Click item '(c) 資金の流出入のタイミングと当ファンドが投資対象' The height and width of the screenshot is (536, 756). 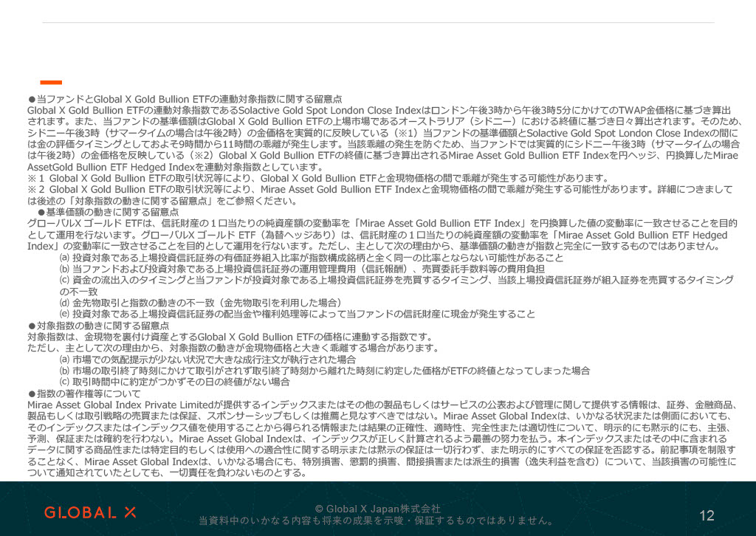[396, 286]
